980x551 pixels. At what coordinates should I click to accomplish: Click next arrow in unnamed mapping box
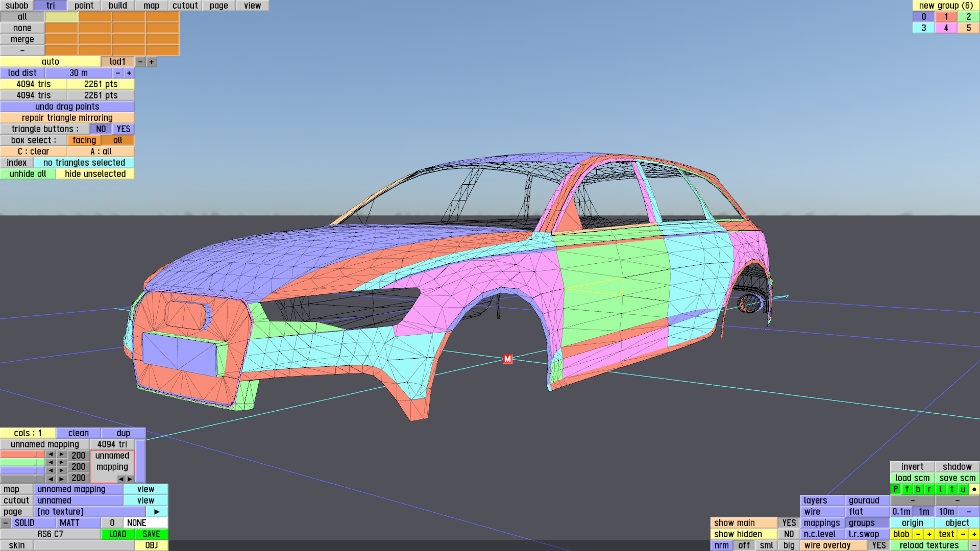pyautogui.click(x=130, y=479)
